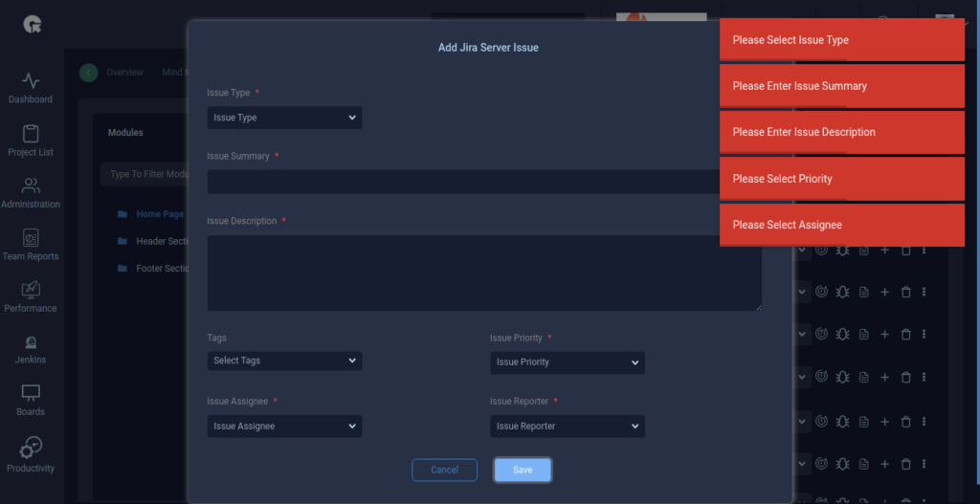Dismiss the Please Enter Issue Description alert
Image resolution: width=980 pixels, height=504 pixels.
[x=842, y=132]
